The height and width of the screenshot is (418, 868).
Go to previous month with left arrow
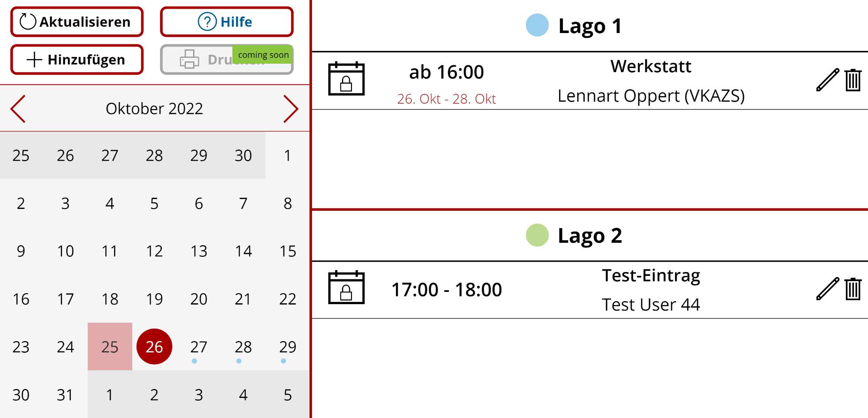pyautogui.click(x=18, y=109)
